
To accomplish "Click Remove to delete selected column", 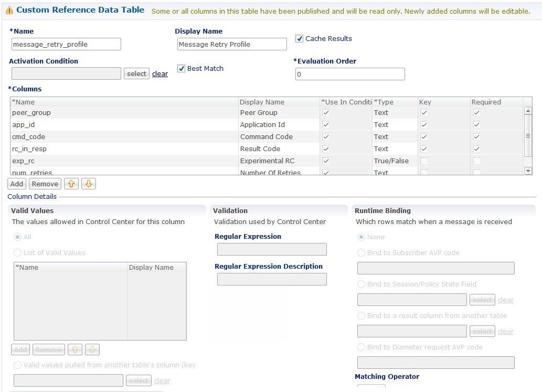I will point(45,184).
